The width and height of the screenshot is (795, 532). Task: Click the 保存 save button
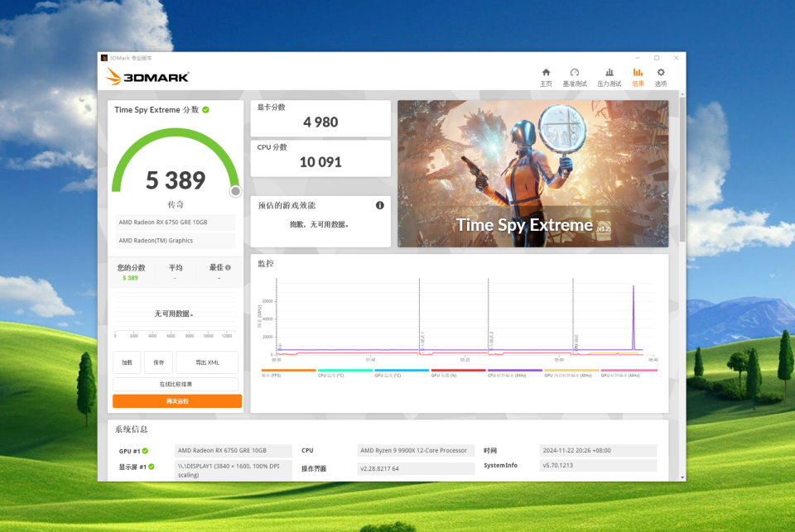(159, 362)
